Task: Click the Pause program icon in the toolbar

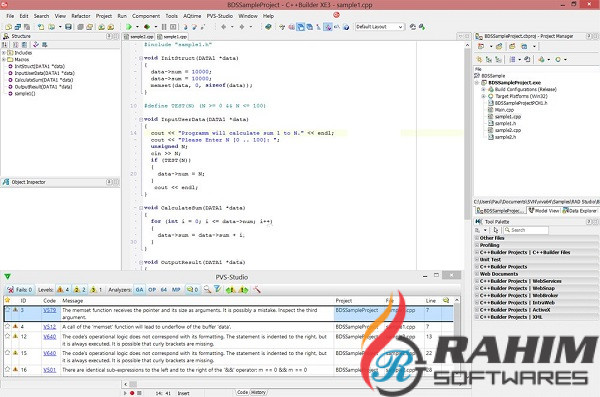Action: 164,27
